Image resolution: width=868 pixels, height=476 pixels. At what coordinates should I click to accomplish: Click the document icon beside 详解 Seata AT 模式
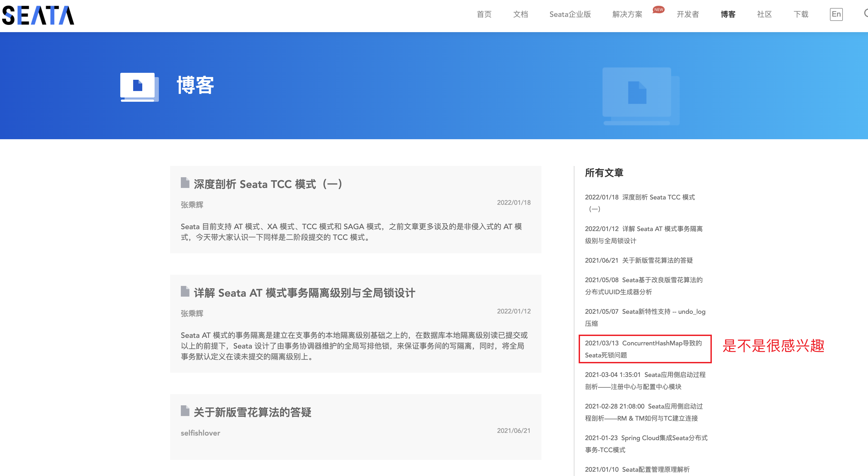(x=185, y=291)
